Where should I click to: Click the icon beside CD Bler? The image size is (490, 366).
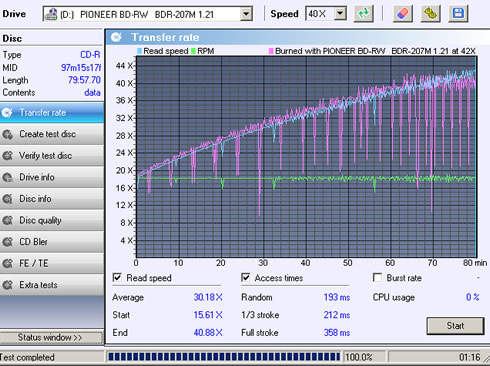point(7,242)
